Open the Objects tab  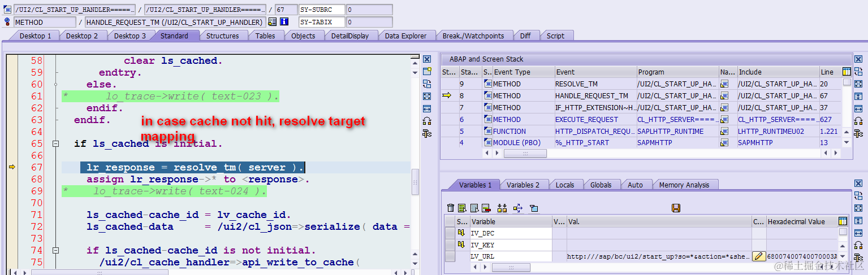(x=303, y=36)
